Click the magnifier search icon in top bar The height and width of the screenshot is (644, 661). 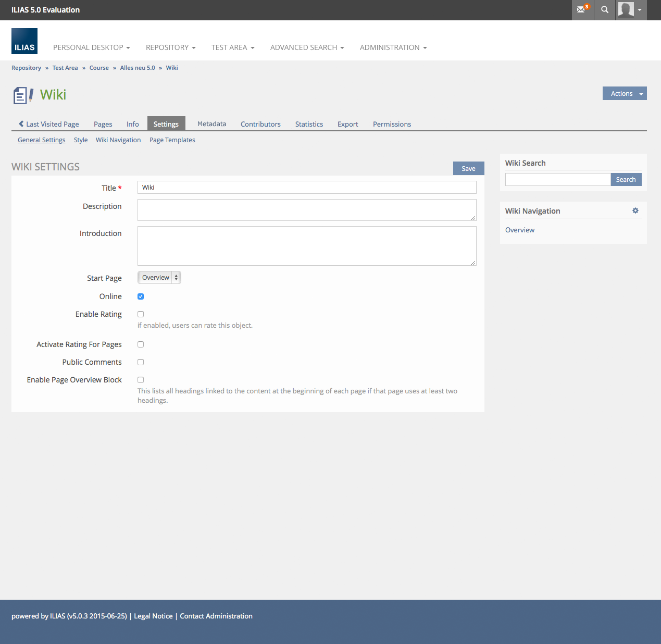604,9
